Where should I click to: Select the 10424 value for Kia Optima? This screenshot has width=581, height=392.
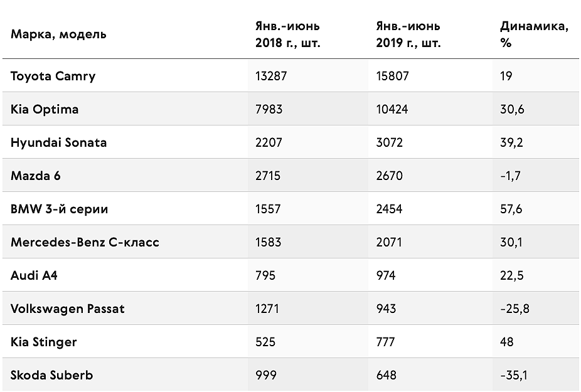pyautogui.click(x=392, y=109)
